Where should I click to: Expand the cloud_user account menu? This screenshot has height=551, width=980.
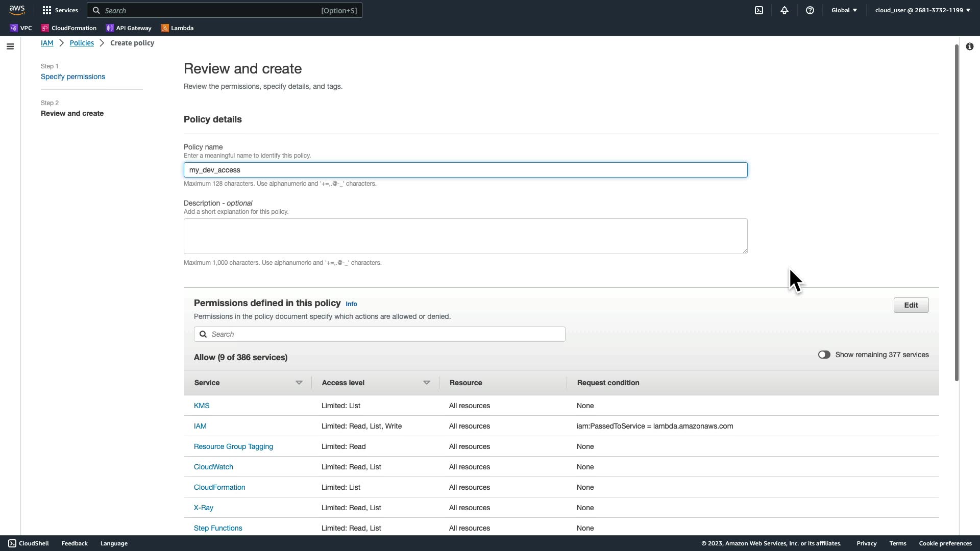[922, 10]
